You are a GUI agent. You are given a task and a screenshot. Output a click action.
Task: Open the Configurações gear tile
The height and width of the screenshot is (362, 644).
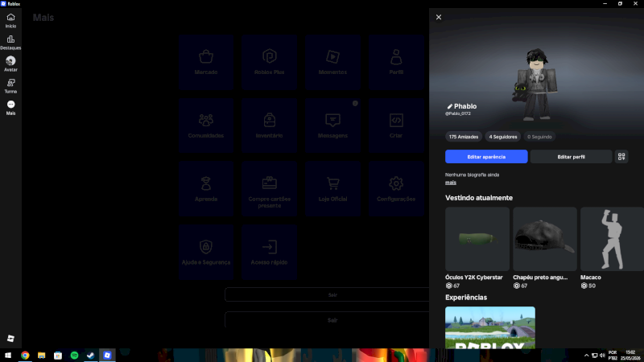pyautogui.click(x=396, y=189)
